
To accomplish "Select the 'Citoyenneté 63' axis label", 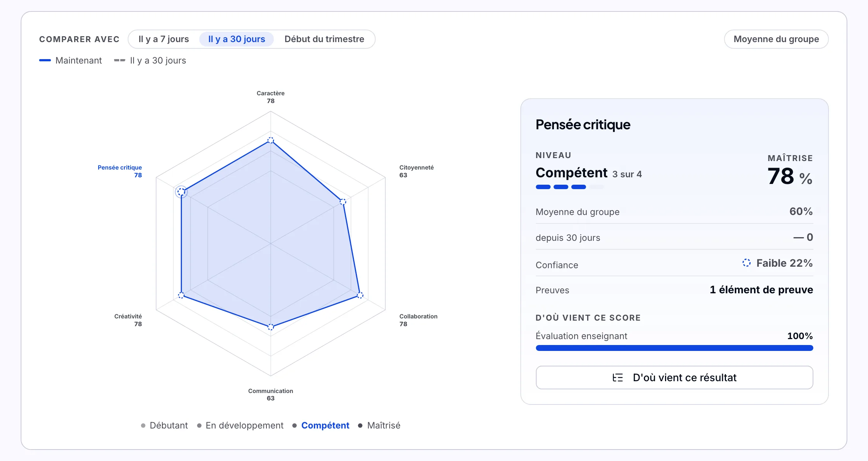I will click(x=416, y=171).
